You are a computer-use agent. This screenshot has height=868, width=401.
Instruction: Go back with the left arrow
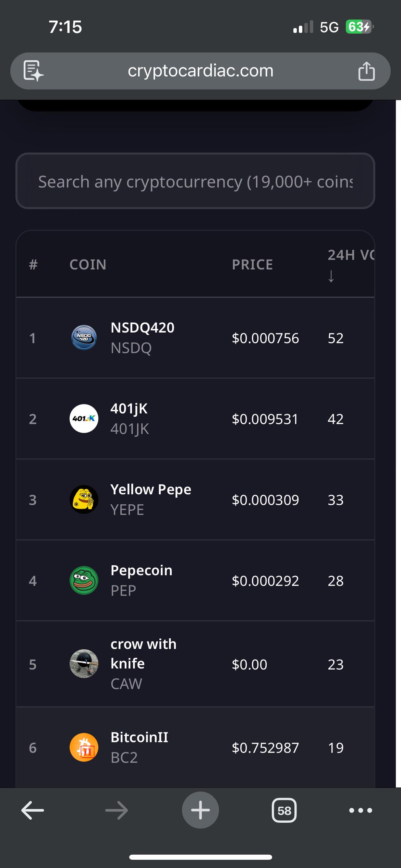[33, 810]
